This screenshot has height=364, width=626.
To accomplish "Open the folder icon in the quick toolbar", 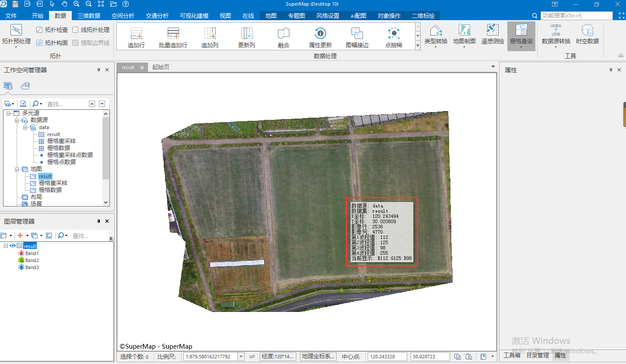I will pos(113,4).
